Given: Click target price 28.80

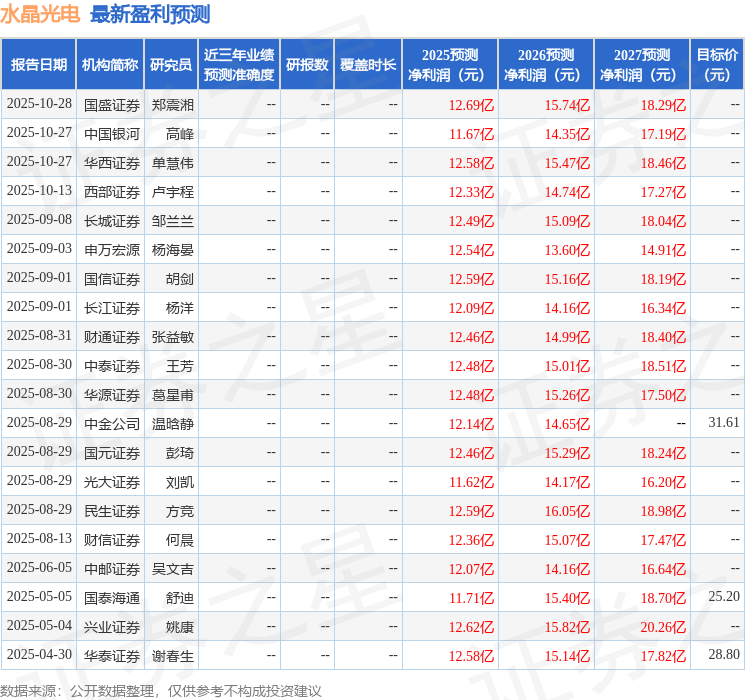Looking at the screenshot, I should tap(724, 654).
